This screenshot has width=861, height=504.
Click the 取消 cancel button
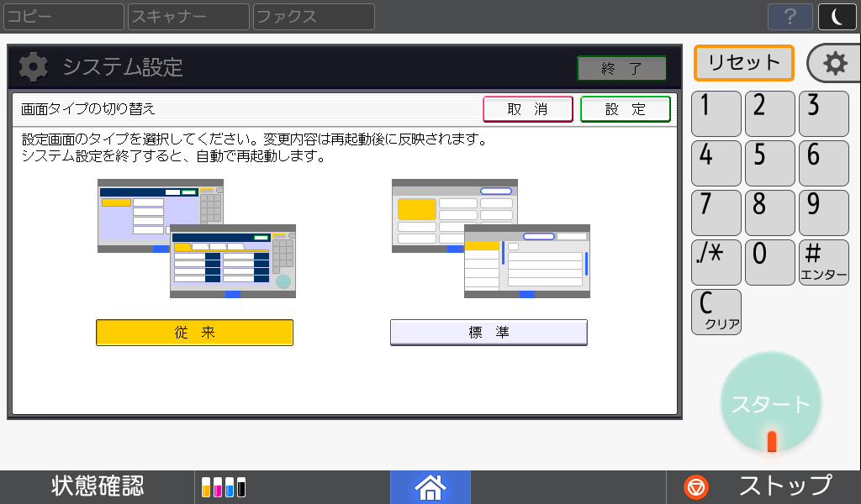pyautogui.click(x=528, y=109)
